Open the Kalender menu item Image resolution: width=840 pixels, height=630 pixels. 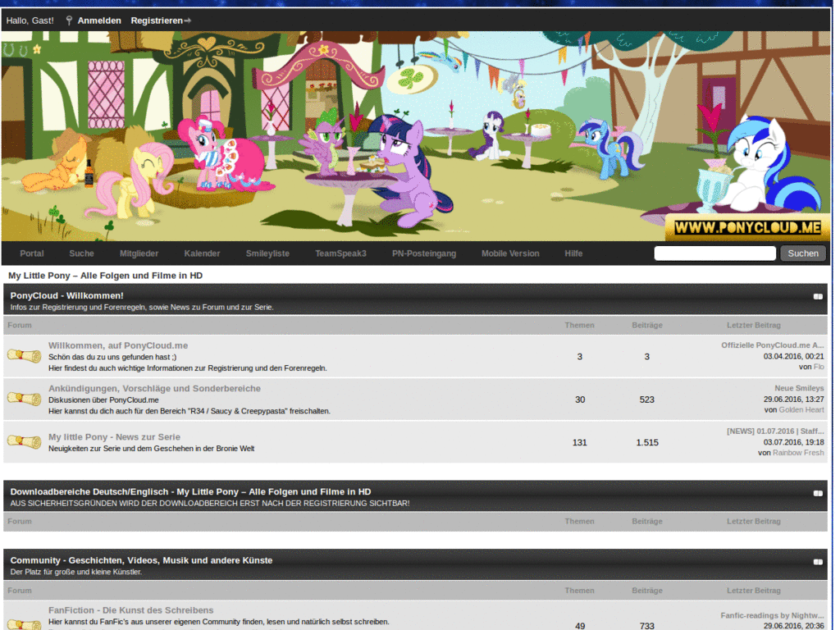pos(202,253)
